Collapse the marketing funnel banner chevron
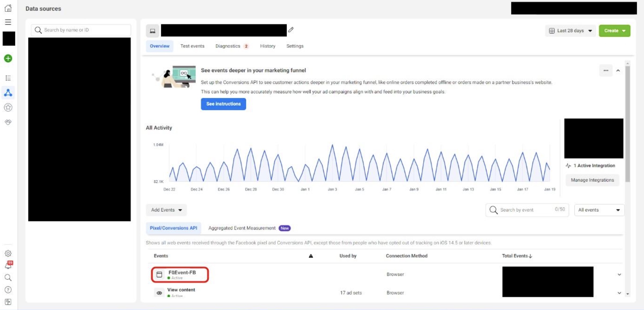 coord(618,70)
